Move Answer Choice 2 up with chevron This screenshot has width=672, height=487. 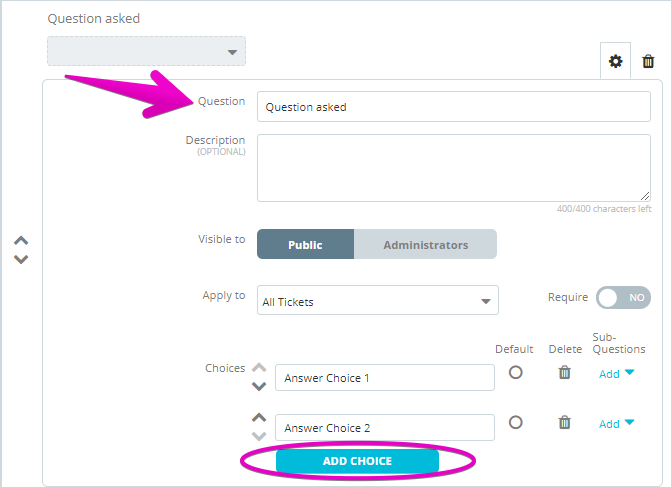point(259,418)
